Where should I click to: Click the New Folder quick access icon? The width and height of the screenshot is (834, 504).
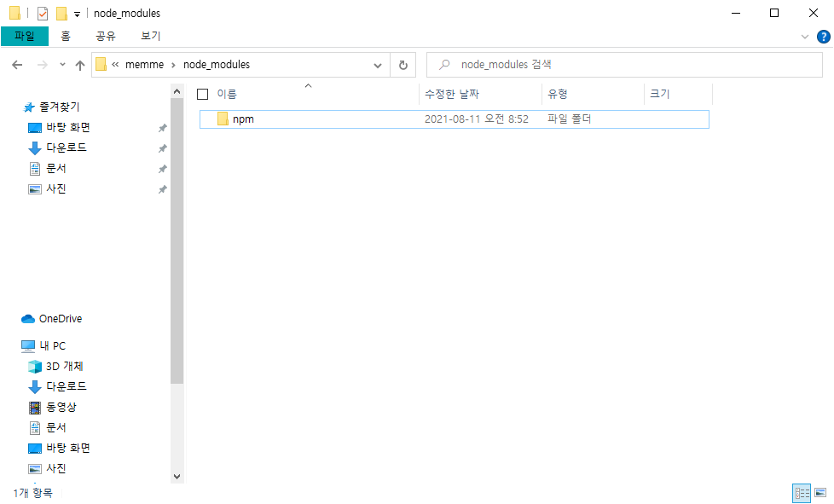(61, 14)
